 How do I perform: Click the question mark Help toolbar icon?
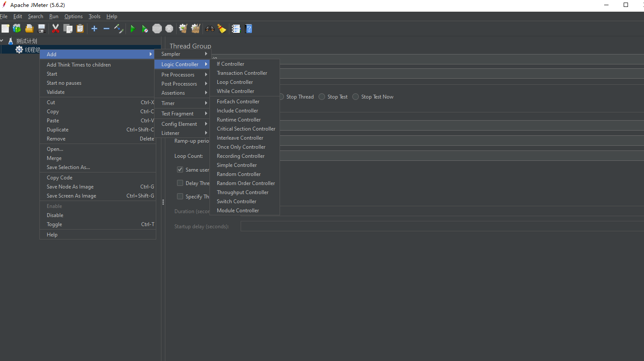pos(248,29)
